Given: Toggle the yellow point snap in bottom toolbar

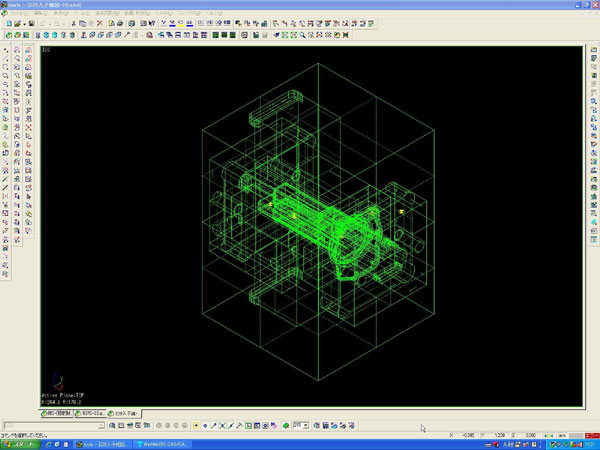Looking at the screenshot, I should (194, 426).
